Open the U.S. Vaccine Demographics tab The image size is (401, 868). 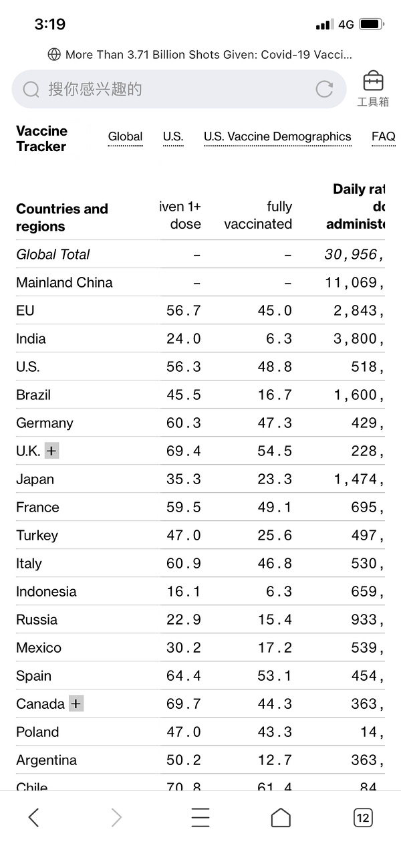pos(277,136)
